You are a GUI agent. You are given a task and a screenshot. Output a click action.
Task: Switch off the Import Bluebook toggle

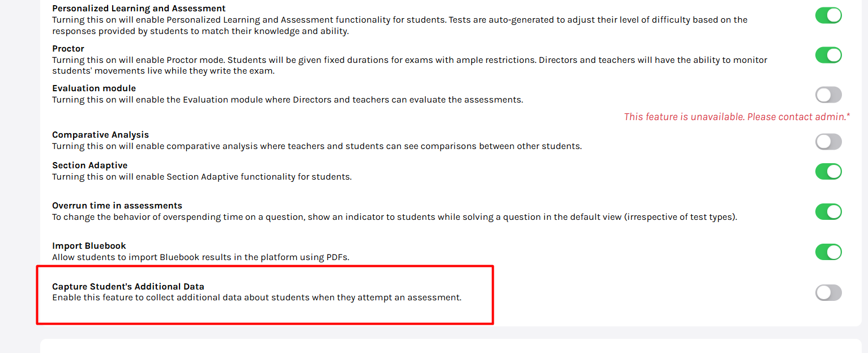coord(828,252)
